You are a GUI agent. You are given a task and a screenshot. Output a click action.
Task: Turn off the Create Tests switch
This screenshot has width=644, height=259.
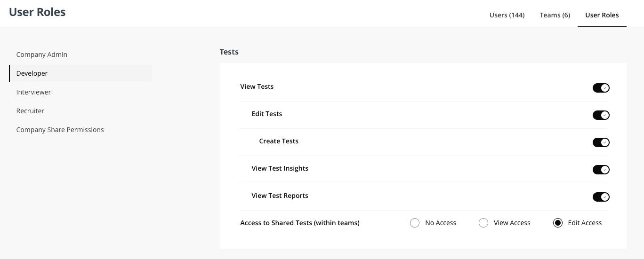pyautogui.click(x=601, y=142)
